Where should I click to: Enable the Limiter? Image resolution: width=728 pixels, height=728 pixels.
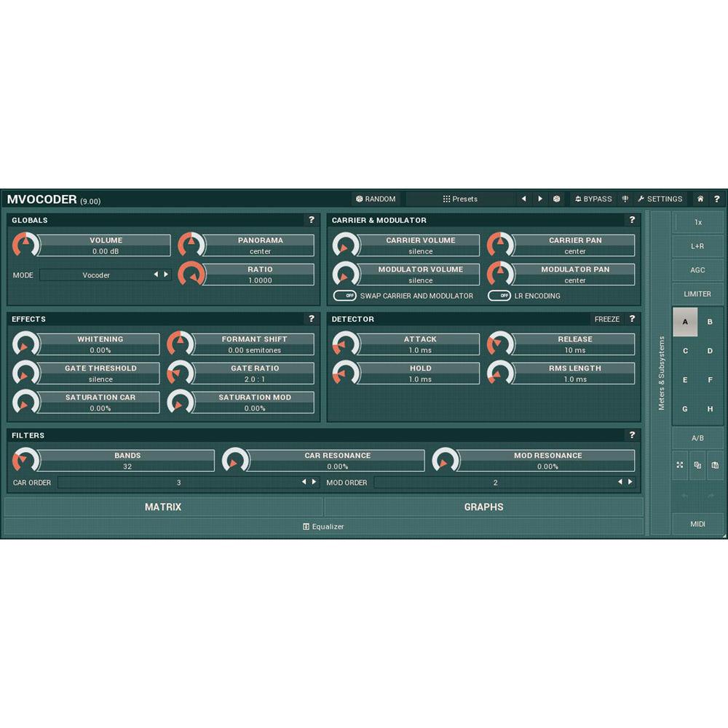coord(697,293)
